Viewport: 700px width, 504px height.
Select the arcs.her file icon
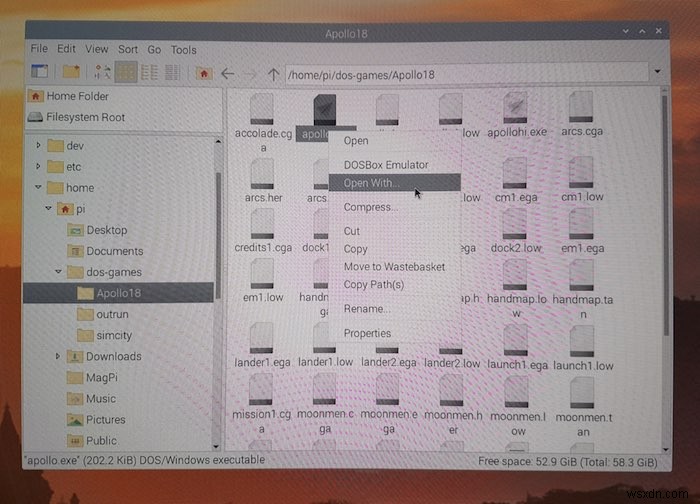pos(262,174)
